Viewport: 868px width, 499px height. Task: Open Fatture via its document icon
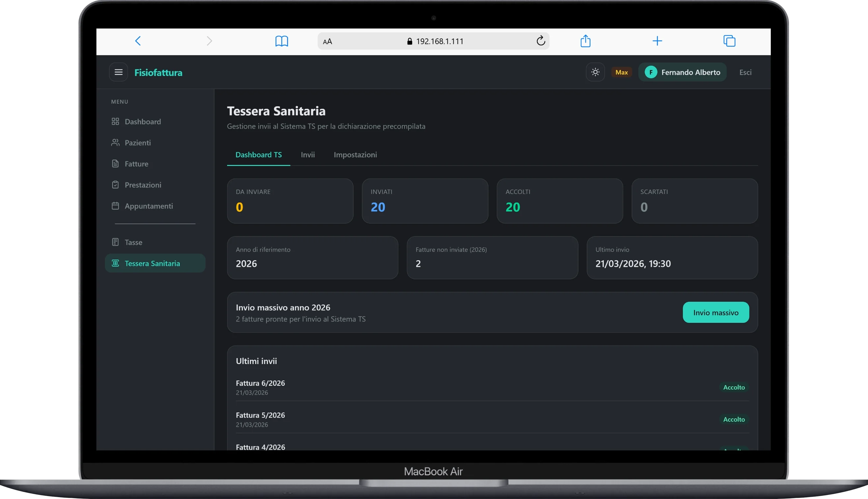[115, 163]
